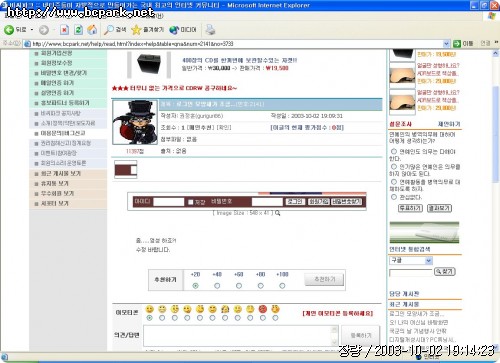The width and height of the screenshot is (500, 363).
Task: Click the last emoticon face in the row
Action: [275, 309]
